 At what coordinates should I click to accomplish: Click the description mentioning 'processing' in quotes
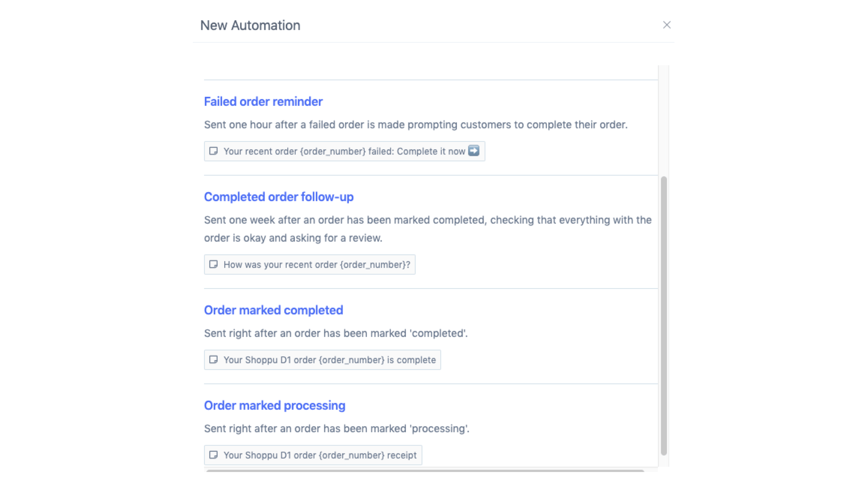click(x=336, y=429)
